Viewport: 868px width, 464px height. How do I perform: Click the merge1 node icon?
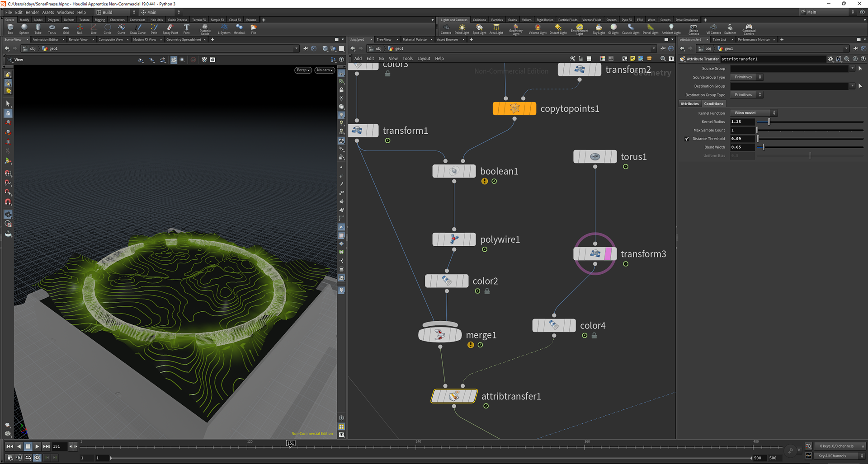440,335
